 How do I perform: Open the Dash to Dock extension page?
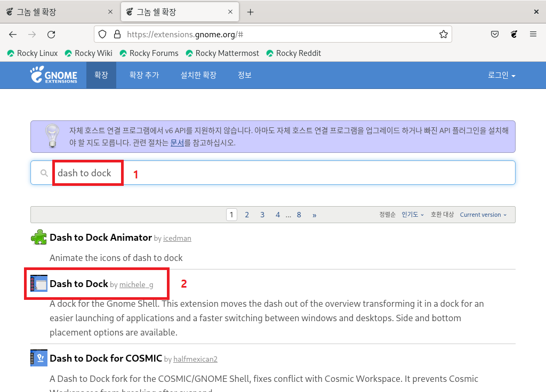click(x=79, y=283)
